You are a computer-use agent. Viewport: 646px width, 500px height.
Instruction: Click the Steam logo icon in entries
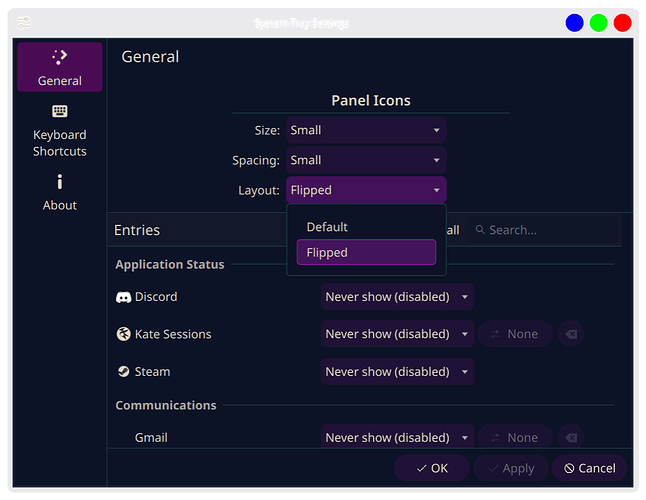pyautogui.click(x=124, y=371)
